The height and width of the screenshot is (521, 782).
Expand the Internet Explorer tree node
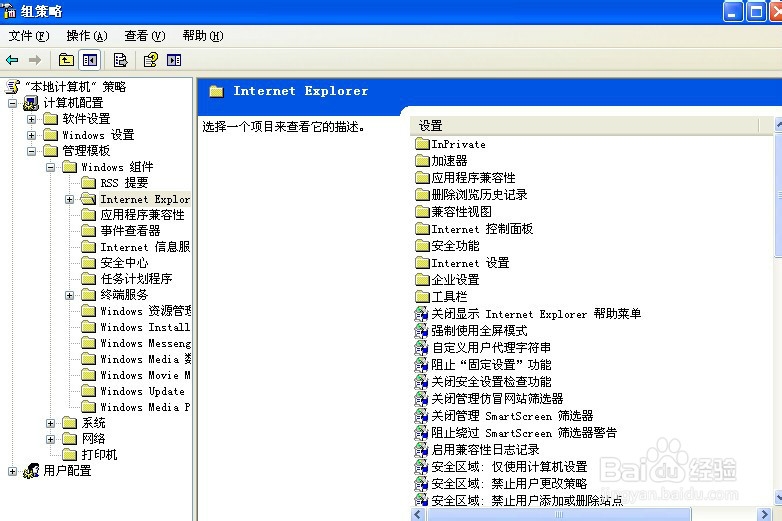click(69, 199)
